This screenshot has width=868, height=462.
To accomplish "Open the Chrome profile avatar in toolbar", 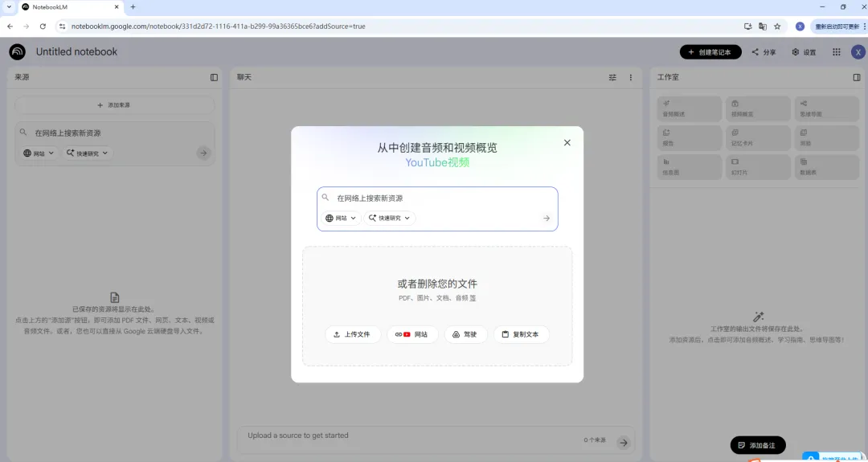I will (800, 26).
